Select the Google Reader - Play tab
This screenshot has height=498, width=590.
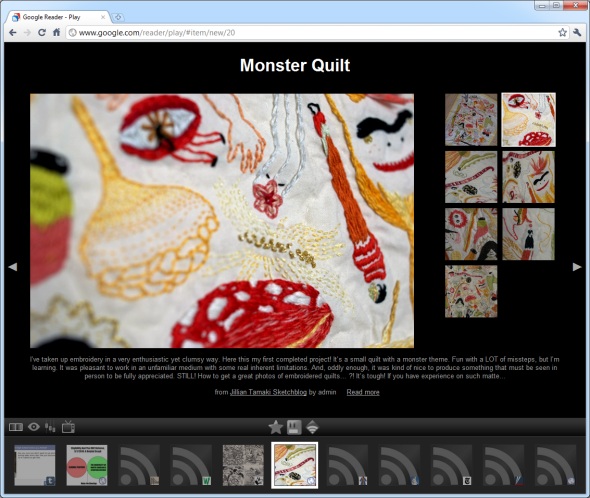click(58, 17)
